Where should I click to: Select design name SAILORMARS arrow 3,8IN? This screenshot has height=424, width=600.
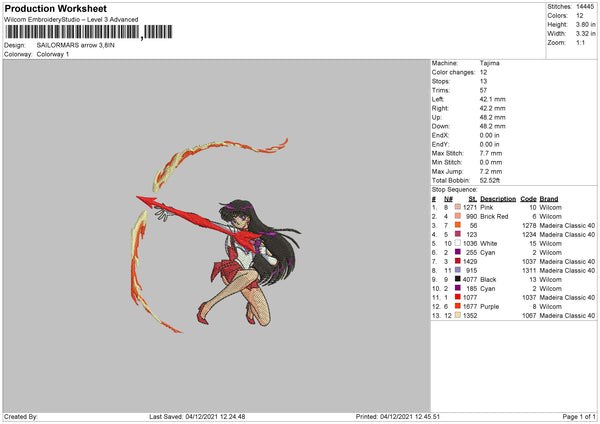pos(75,45)
